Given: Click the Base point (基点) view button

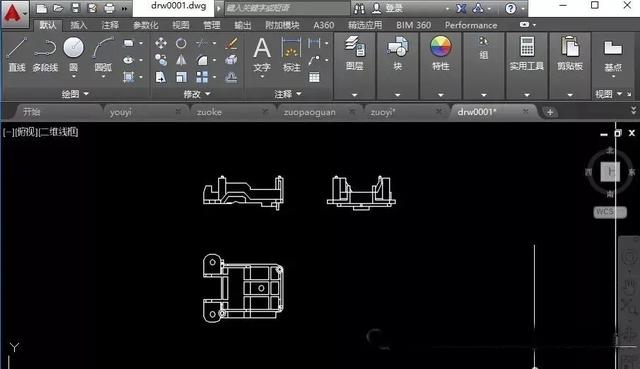Looking at the screenshot, I should click(x=613, y=56).
